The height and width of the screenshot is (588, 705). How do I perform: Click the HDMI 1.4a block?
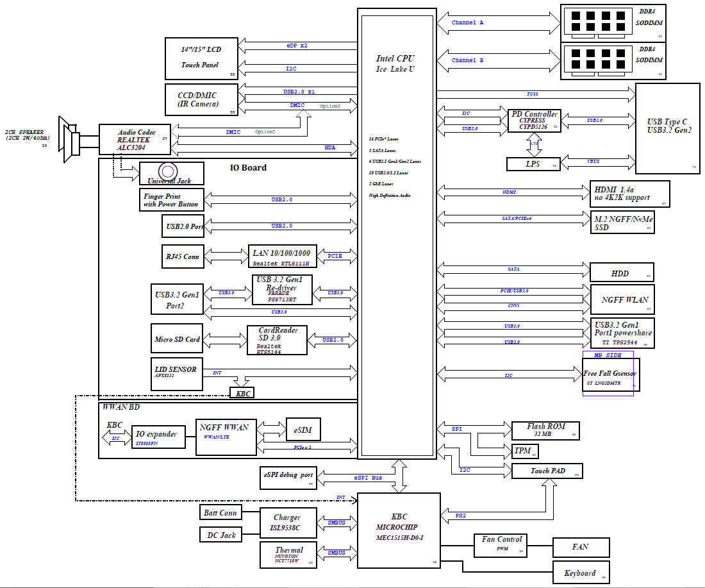pyautogui.click(x=630, y=194)
